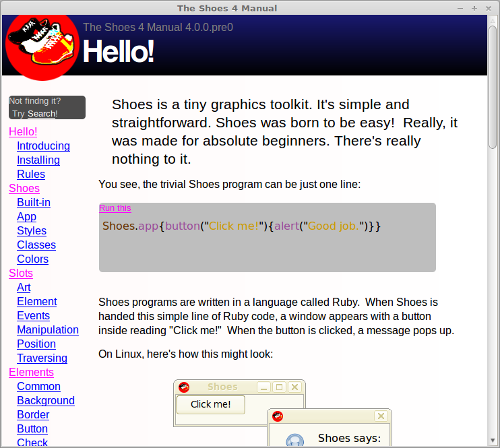The height and width of the screenshot is (448, 500).
Task: Open the Button page link
Action: click(32, 429)
